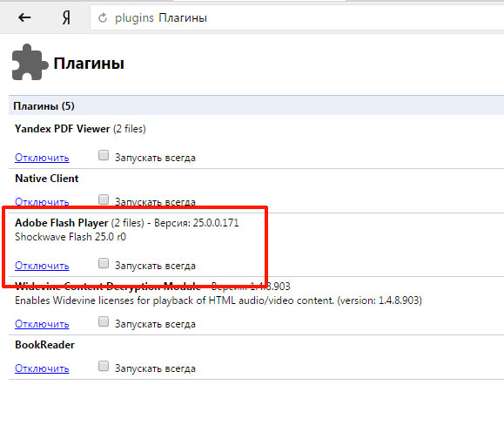The width and height of the screenshot is (504, 439).
Task: Reload the page with the refresh icon
Action: (103, 17)
